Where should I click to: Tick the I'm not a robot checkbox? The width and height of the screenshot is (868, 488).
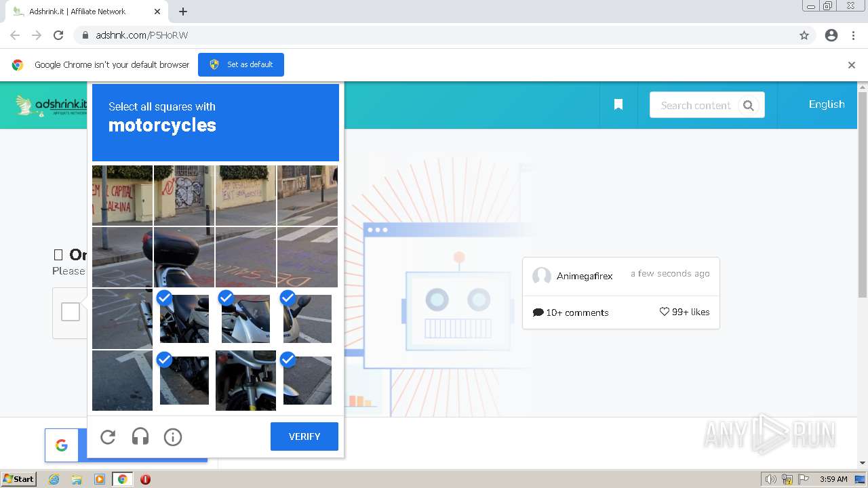(x=71, y=312)
